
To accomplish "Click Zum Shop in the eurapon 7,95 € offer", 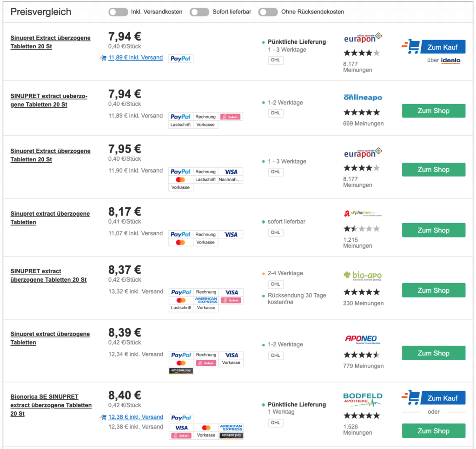I will (434, 169).
